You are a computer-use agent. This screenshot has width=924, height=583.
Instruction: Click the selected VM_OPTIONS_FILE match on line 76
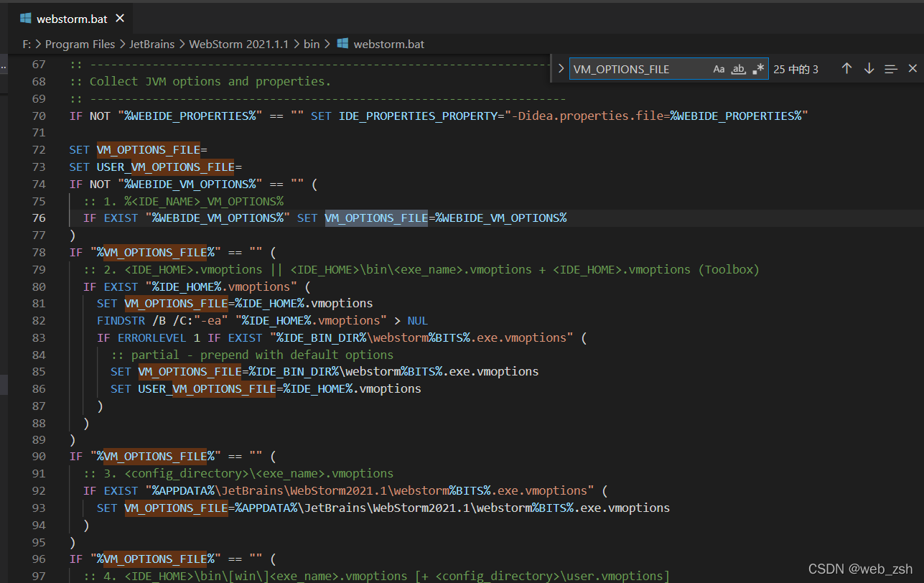[376, 218]
